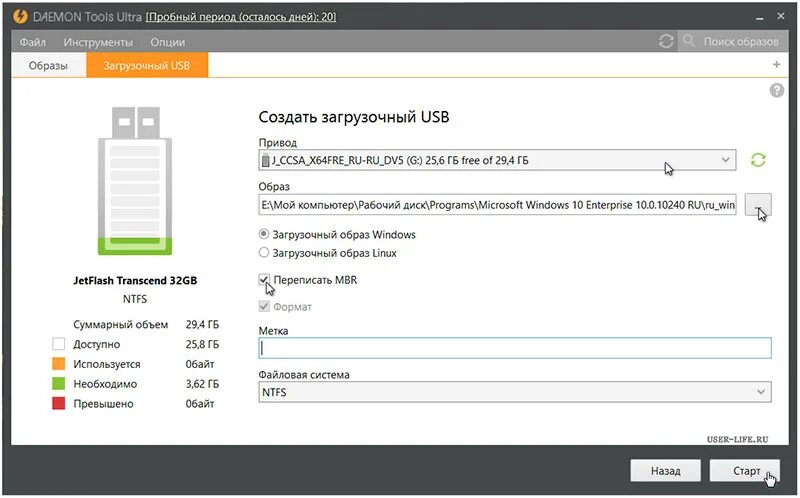Expand the Файловая система NTFS dropdown
The image size is (800, 498).
515,392
